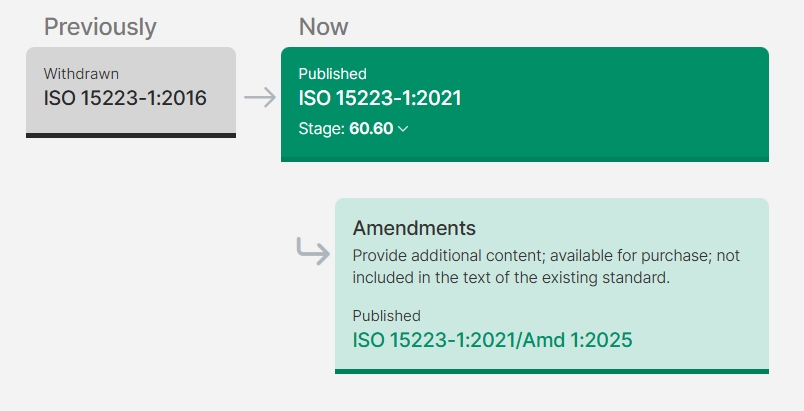The width and height of the screenshot is (804, 411).
Task: Click the right arrow between standard versions
Action: [259, 98]
